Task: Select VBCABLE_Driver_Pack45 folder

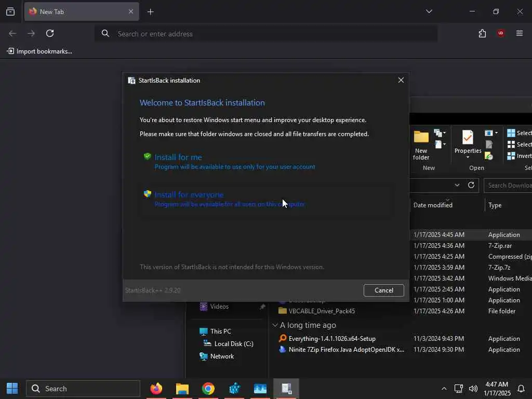Action: pos(317,311)
